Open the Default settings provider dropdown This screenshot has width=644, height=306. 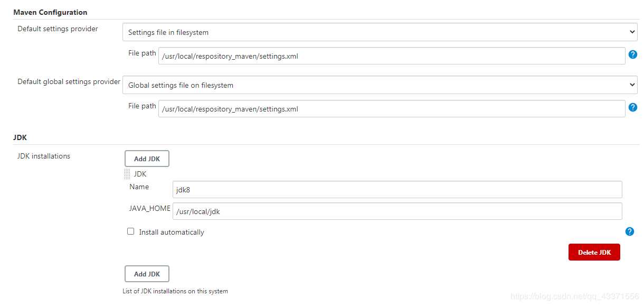coord(380,32)
